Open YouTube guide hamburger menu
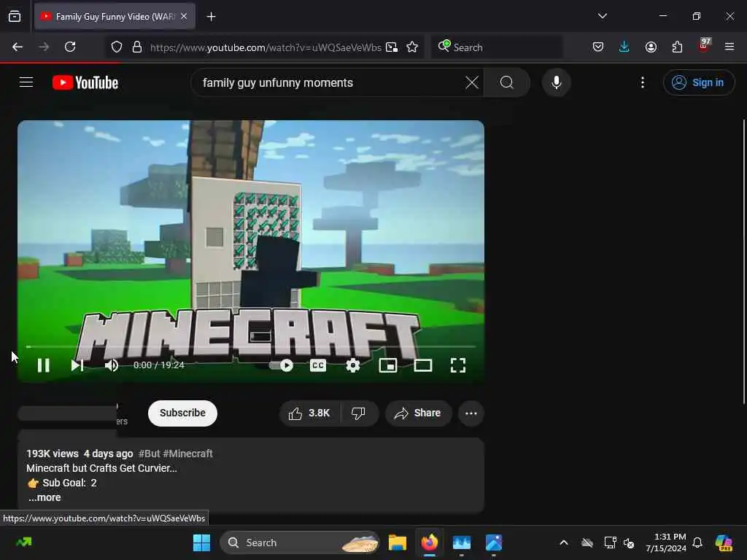The image size is (747, 560). tap(26, 82)
